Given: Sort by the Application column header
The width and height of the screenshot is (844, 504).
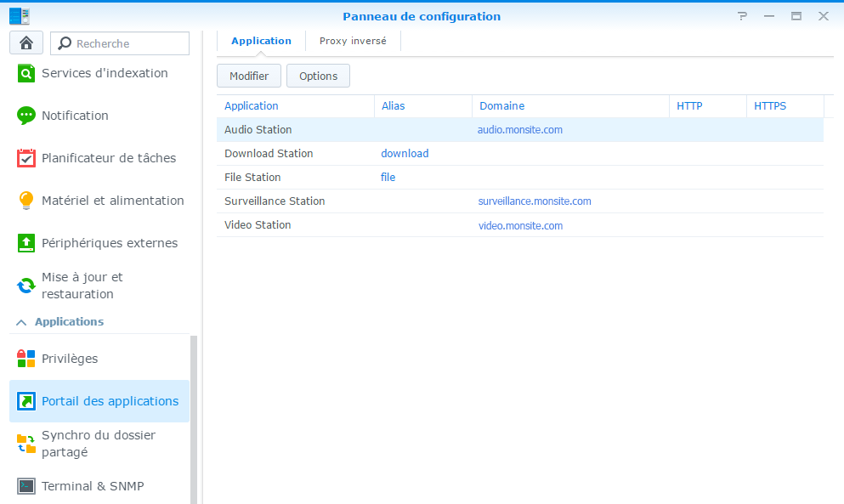Looking at the screenshot, I should pos(296,106).
